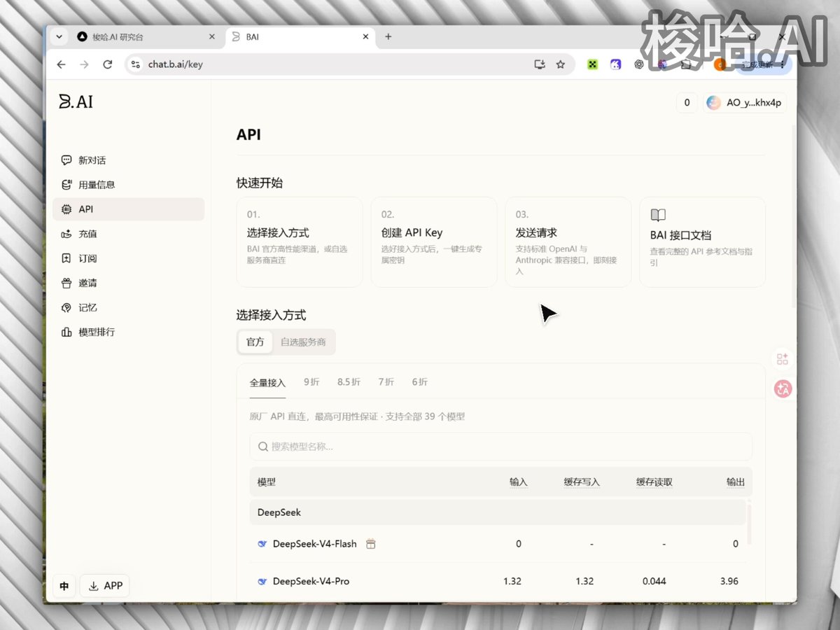
Task: Switch to 梭哈.AI 研究台 browser tab
Action: pos(146,37)
